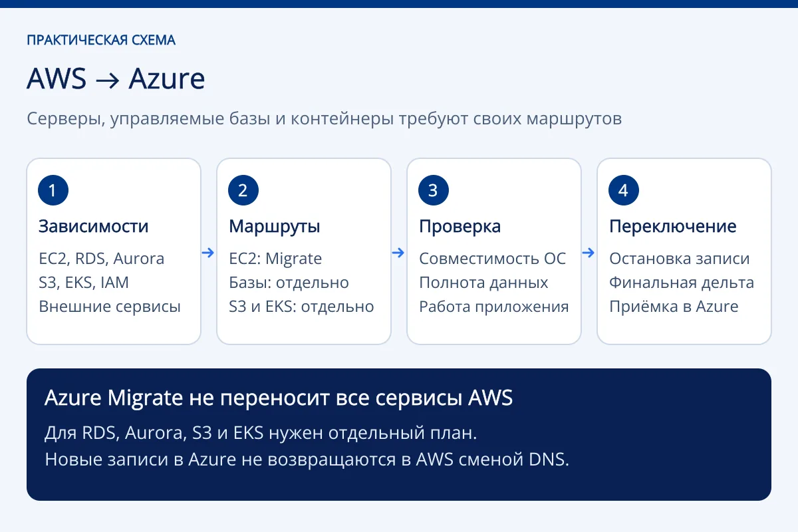Select the Маршруты card heading
The image size is (798, 532).
pyautogui.click(x=275, y=226)
